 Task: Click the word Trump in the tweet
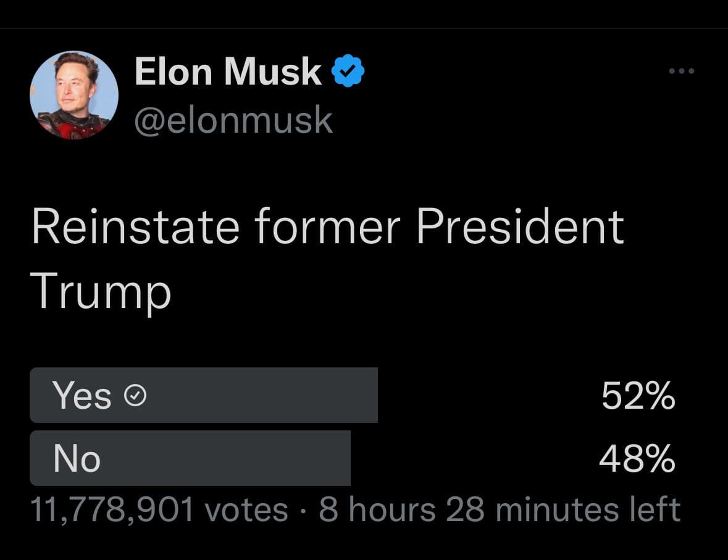click(101, 291)
